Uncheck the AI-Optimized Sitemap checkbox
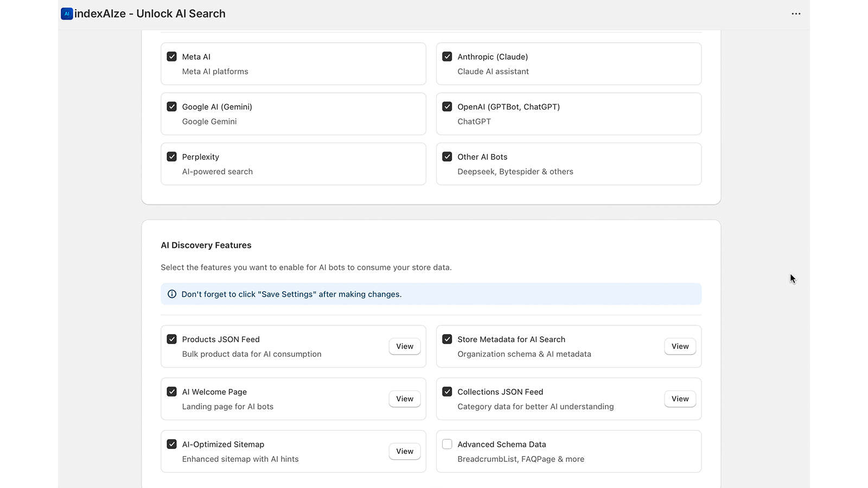This screenshot has width=868, height=488. (x=172, y=444)
